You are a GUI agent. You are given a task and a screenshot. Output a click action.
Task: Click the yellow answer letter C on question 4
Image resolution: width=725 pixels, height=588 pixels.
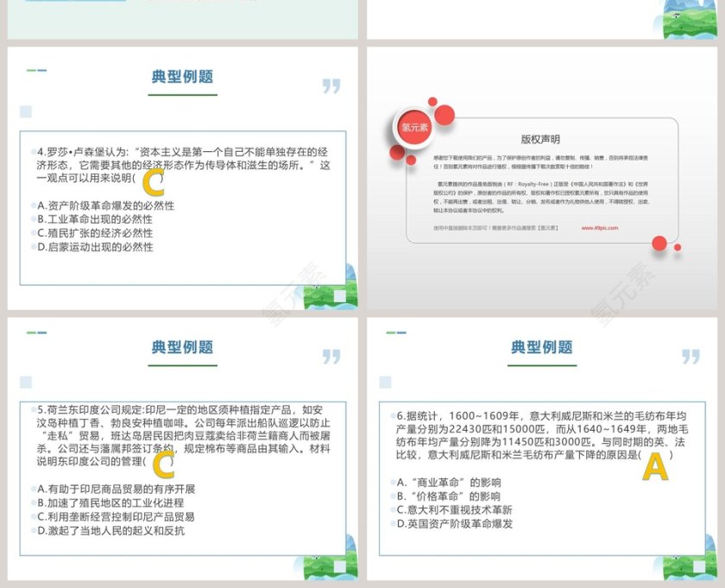pos(152,183)
